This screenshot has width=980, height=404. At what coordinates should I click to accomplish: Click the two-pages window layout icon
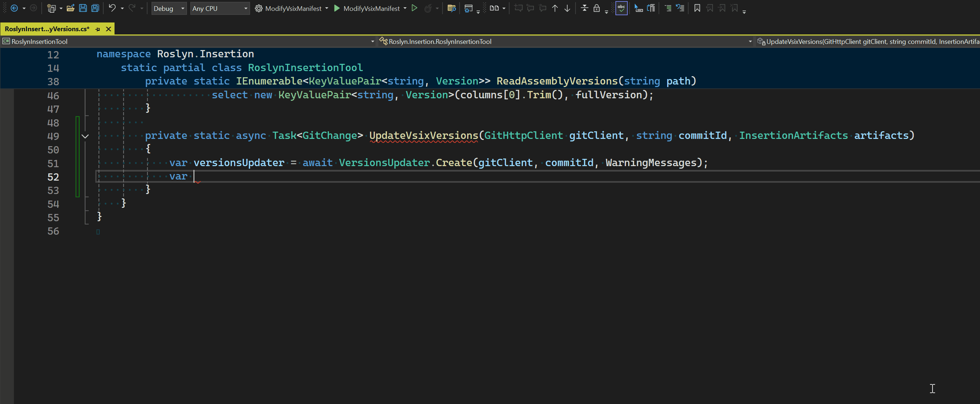pyautogui.click(x=494, y=8)
